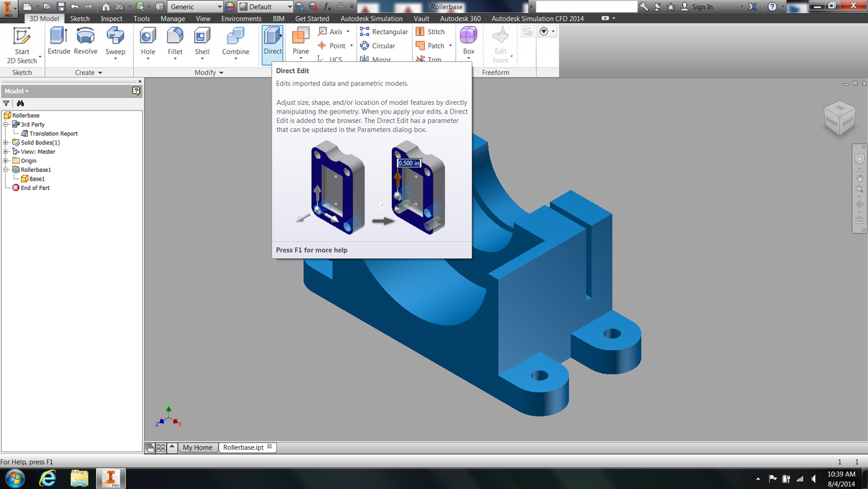Expand the Origin folder in the browser
Viewport: 868px width, 489px height.
[4, 160]
